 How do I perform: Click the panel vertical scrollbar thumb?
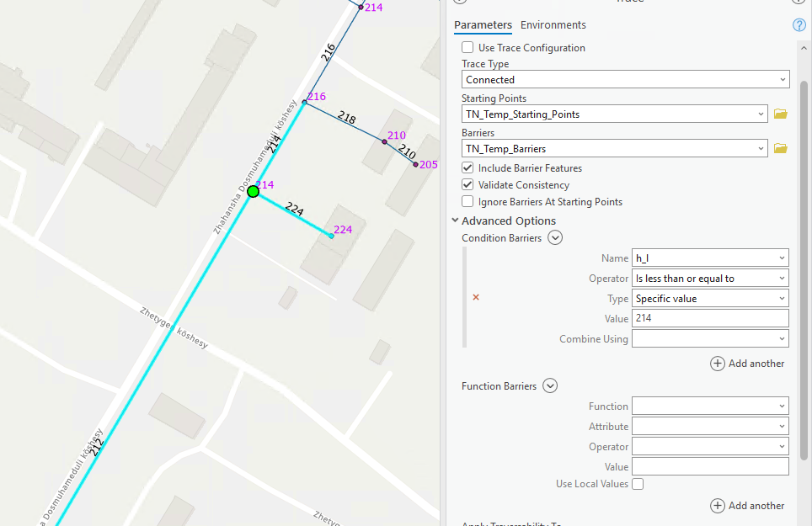(x=804, y=270)
